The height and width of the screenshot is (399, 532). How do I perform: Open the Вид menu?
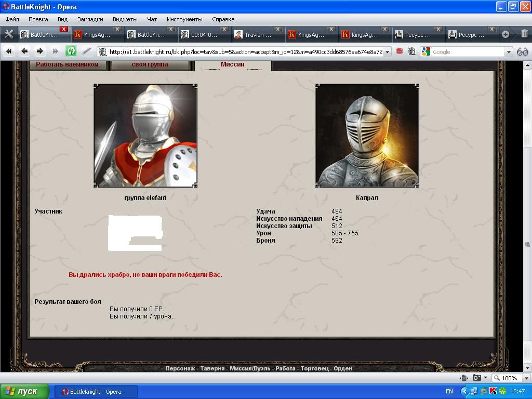tap(62, 19)
